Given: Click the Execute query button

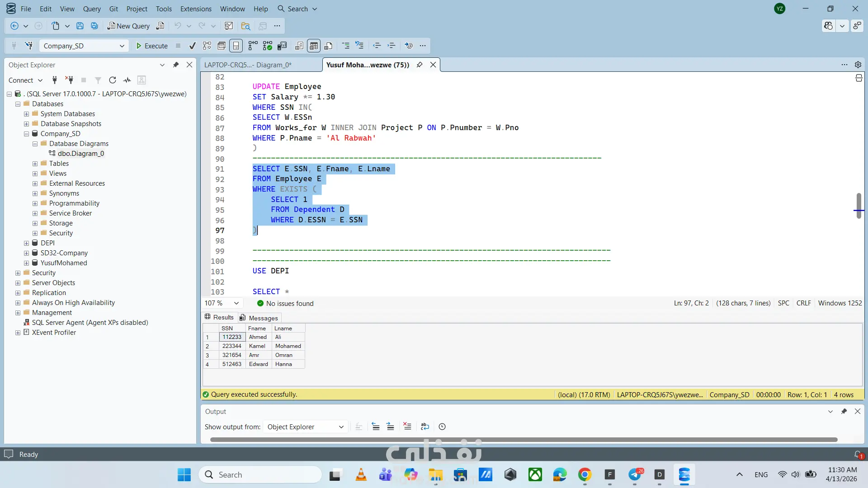Looking at the screenshot, I should pyautogui.click(x=152, y=46).
